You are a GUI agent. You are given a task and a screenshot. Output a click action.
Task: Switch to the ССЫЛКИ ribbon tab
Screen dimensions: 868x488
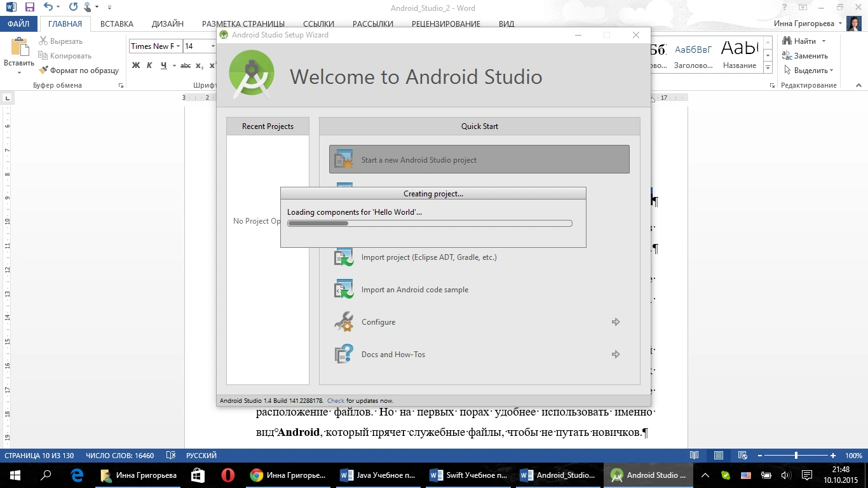click(x=318, y=24)
